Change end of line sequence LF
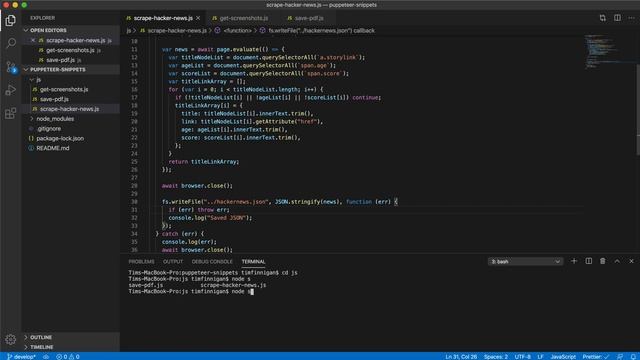 [540, 357]
